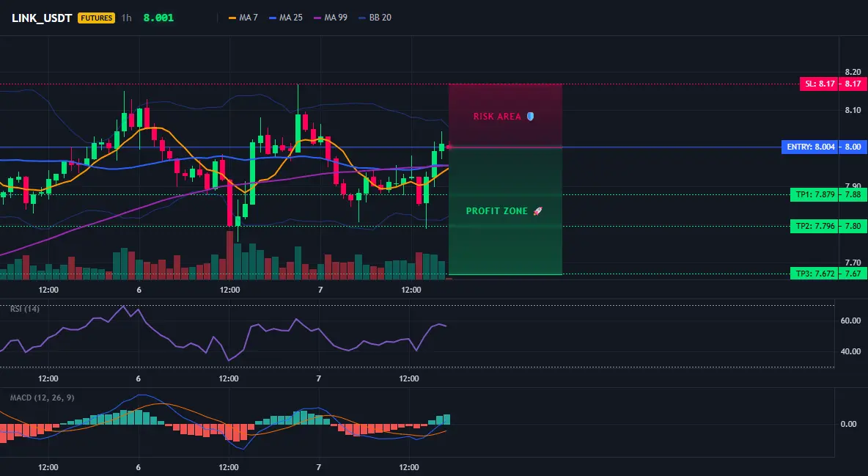This screenshot has height=476, width=868.
Task: Click the LINK_USDT symbol name
Action: [x=42, y=18]
